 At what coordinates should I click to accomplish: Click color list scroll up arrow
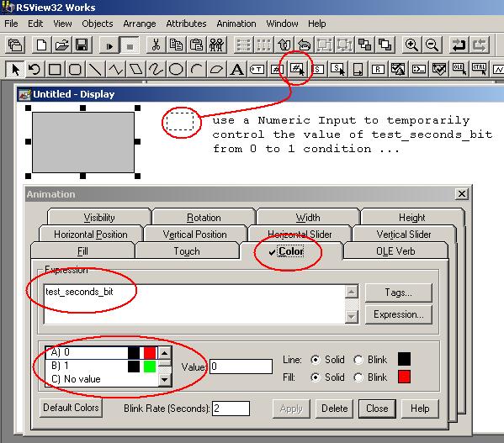165,353
